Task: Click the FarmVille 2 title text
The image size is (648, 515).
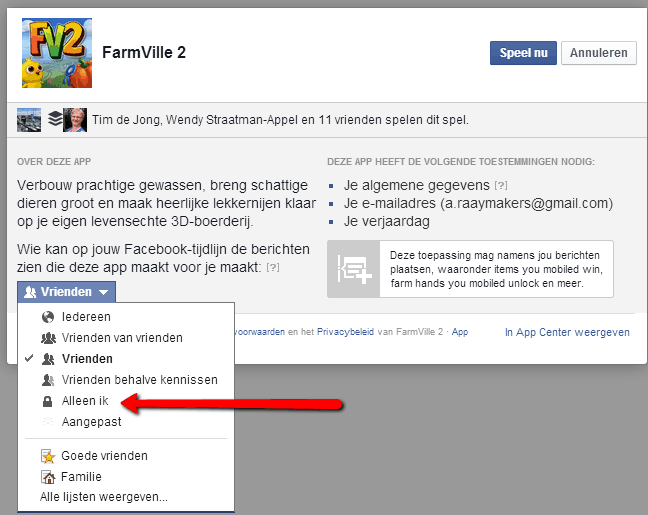Action: coord(144,52)
